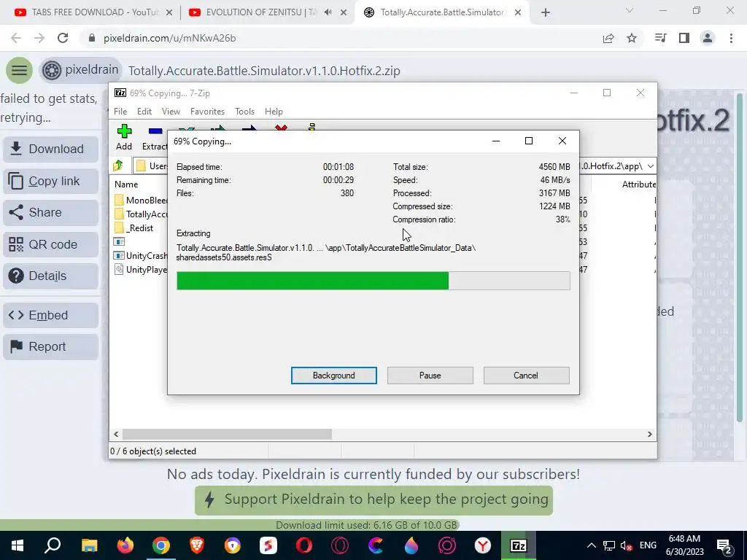Open File Explorer from the taskbar
Viewport: 747px width, 560px height.
point(89,545)
